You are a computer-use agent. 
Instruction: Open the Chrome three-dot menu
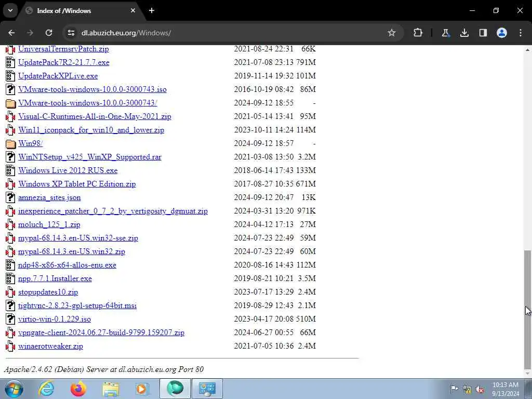click(521, 33)
